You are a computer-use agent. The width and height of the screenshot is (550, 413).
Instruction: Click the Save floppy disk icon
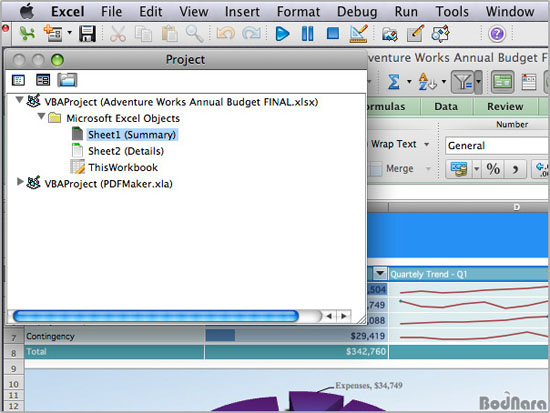pyautogui.click(x=87, y=34)
